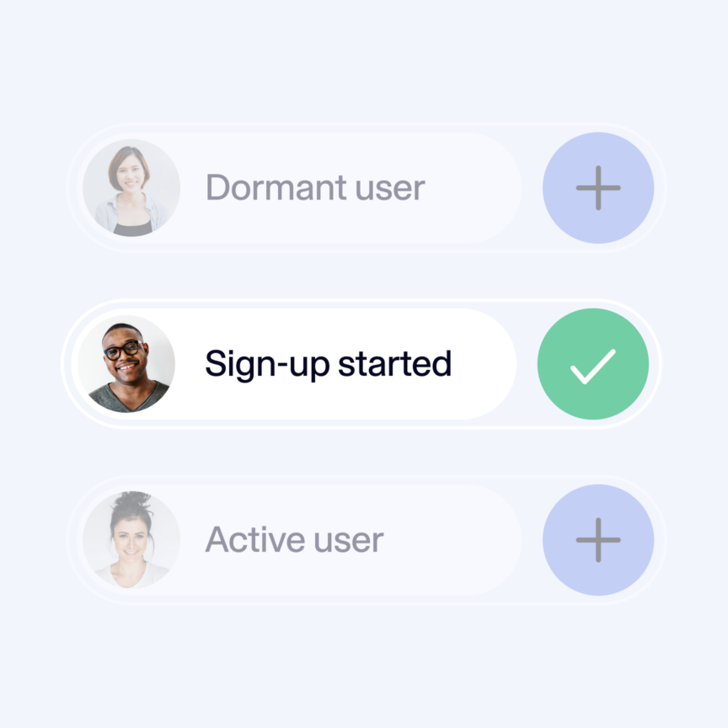Click the Sign-up started label text

click(329, 362)
